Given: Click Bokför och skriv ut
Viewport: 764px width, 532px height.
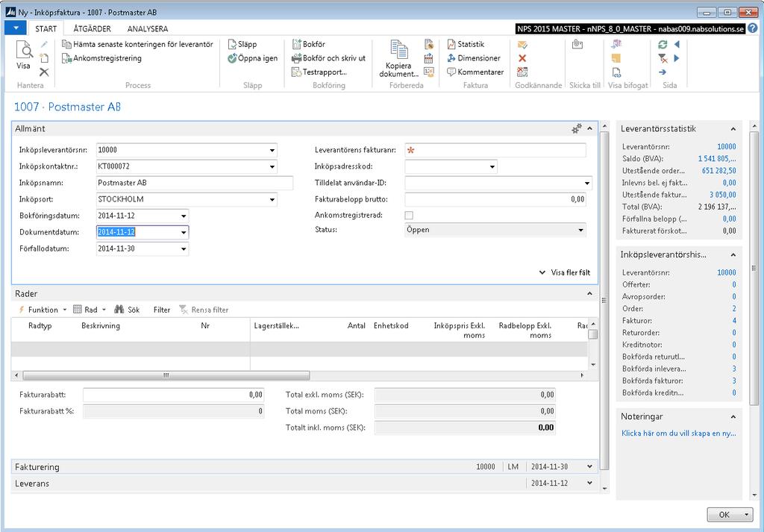Looking at the screenshot, I should (x=328, y=58).
